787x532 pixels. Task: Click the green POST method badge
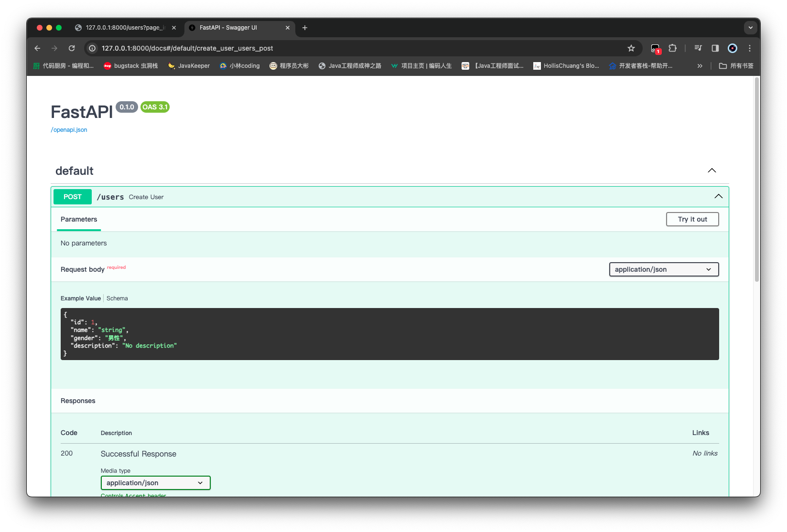click(x=73, y=197)
